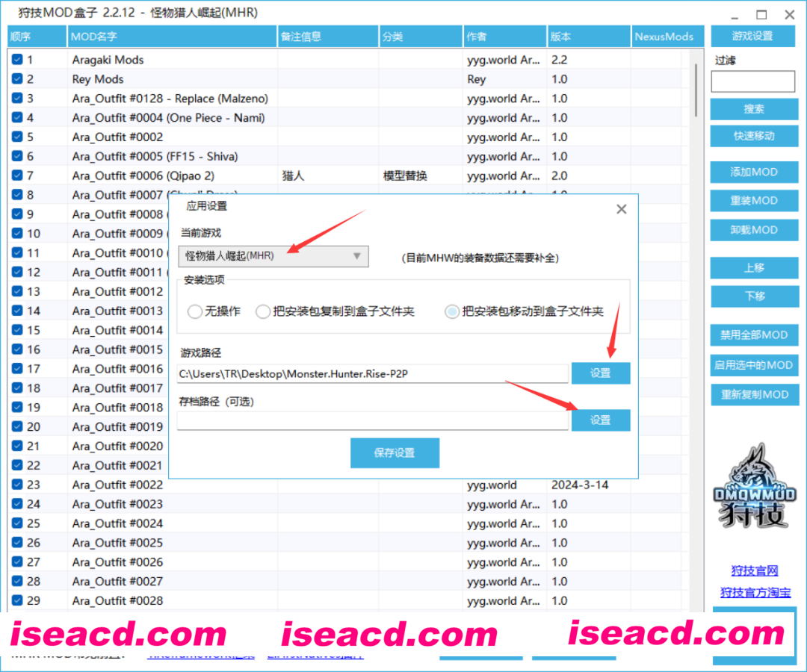Click the 搜索 search button
Image resolution: width=807 pixels, height=672 pixels.
pos(753,109)
